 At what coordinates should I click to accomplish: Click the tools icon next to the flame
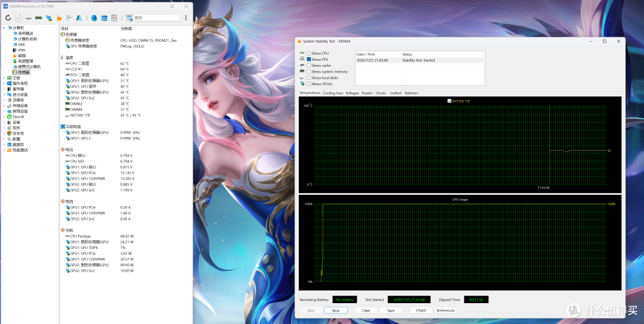click(x=69, y=18)
